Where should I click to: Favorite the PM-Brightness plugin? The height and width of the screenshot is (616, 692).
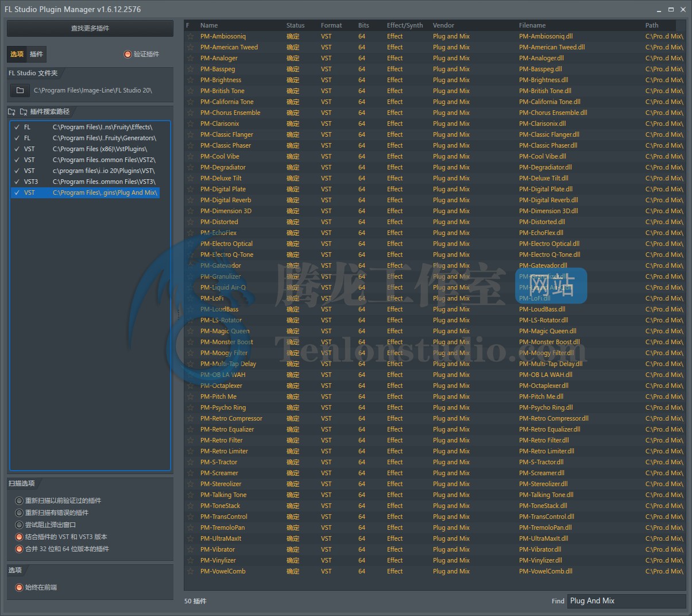[x=190, y=80]
